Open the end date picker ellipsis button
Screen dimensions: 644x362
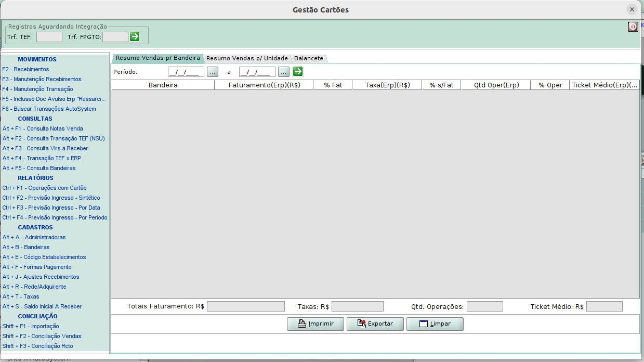(x=283, y=72)
